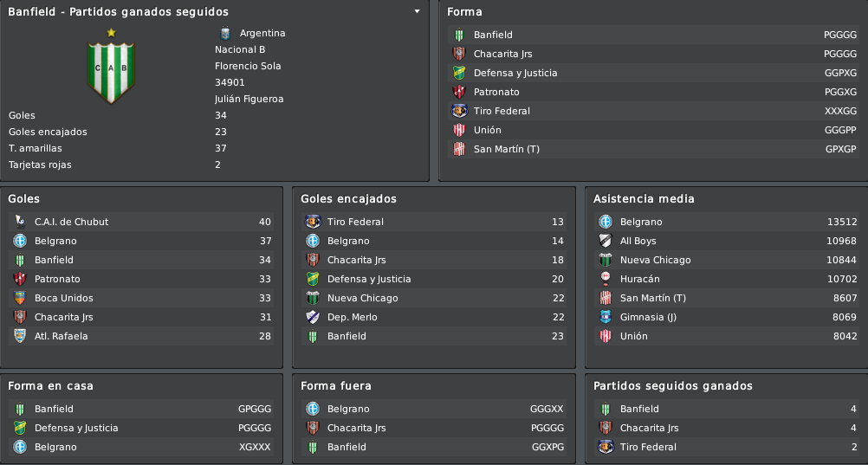Select Julián Figueroa player name
The image size is (868, 465).
249,99
